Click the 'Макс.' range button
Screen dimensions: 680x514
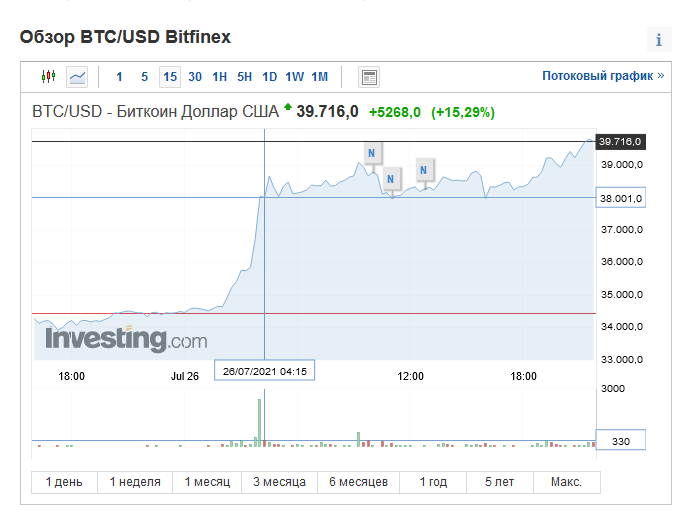tap(566, 482)
